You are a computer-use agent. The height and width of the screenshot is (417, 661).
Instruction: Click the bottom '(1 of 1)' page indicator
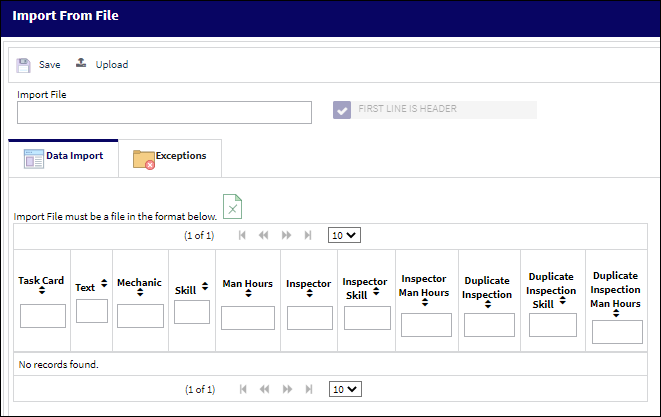tap(200, 389)
